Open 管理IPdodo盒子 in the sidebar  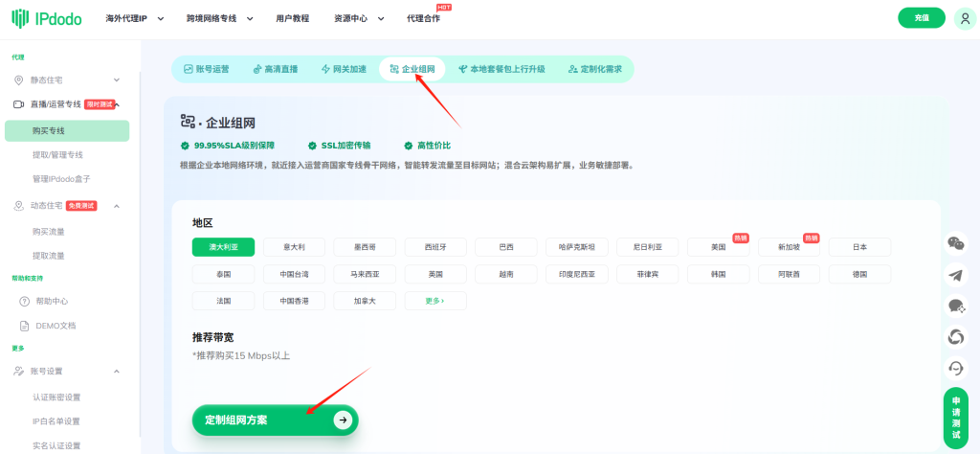click(x=61, y=179)
